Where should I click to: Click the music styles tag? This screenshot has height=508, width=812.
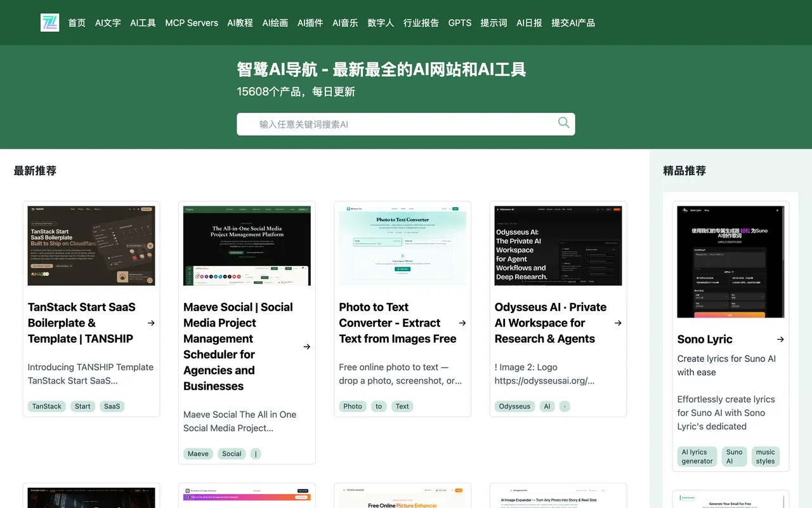[x=765, y=457]
